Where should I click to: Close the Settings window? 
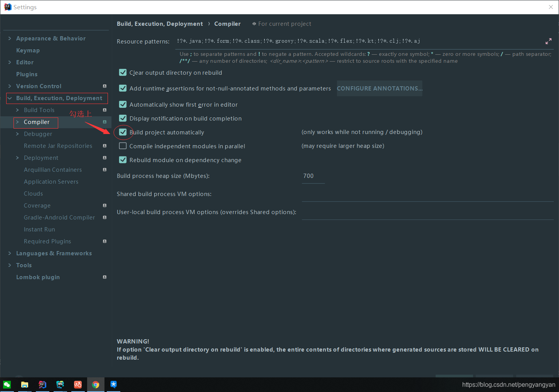click(551, 7)
